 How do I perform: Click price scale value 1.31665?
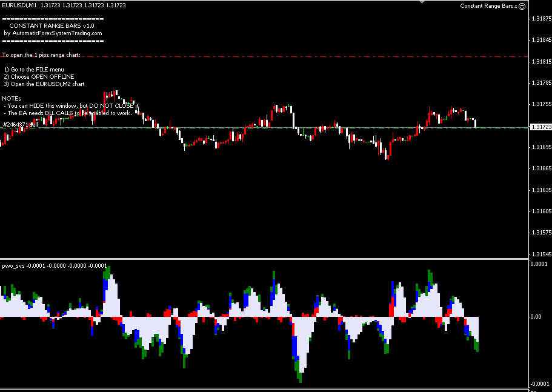542,168
